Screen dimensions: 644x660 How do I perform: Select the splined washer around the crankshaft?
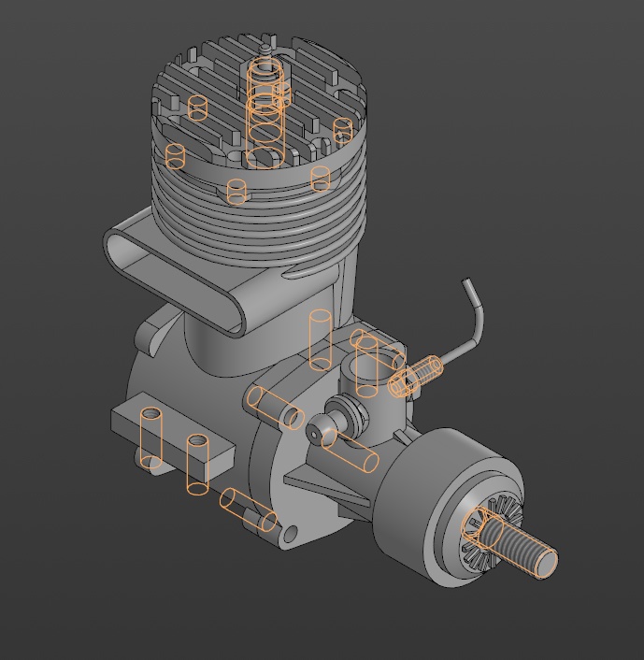point(493,534)
